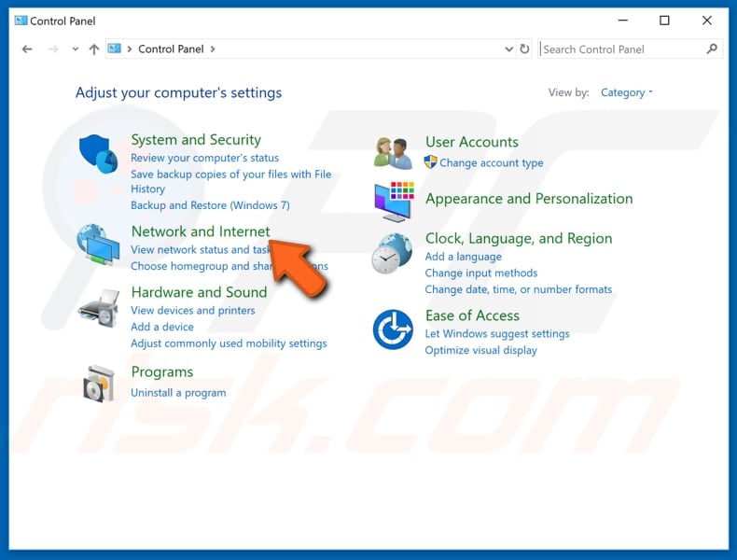737x560 pixels.
Task: Open the Programs category
Action: (162, 371)
